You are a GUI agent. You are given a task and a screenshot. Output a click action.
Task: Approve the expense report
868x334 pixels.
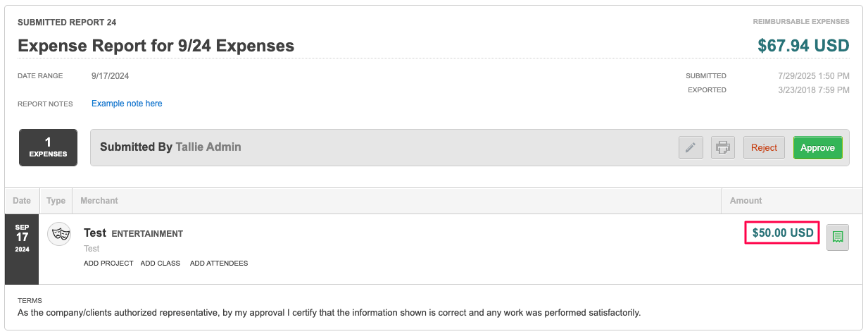click(x=817, y=148)
